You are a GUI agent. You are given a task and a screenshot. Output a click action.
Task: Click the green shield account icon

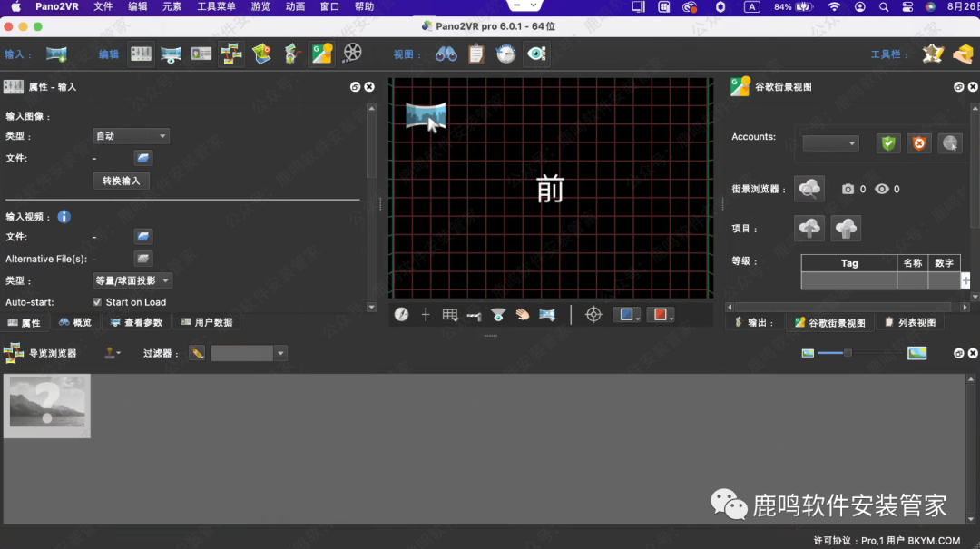(x=887, y=143)
